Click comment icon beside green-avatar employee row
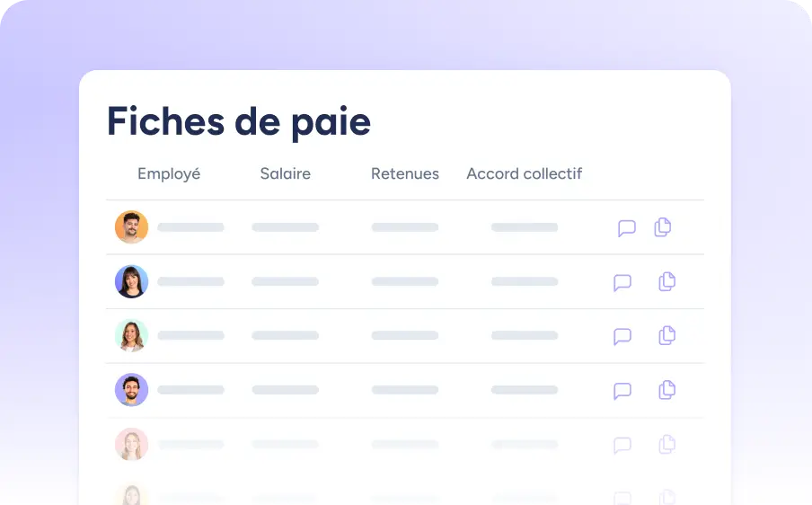The width and height of the screenshot is (812, 505). 622,336
